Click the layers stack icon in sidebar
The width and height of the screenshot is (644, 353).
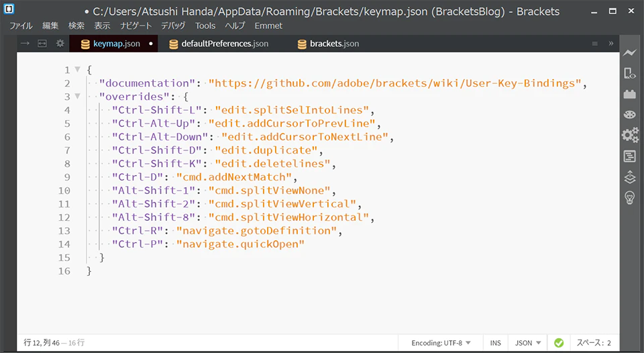[x=629, y=177]
